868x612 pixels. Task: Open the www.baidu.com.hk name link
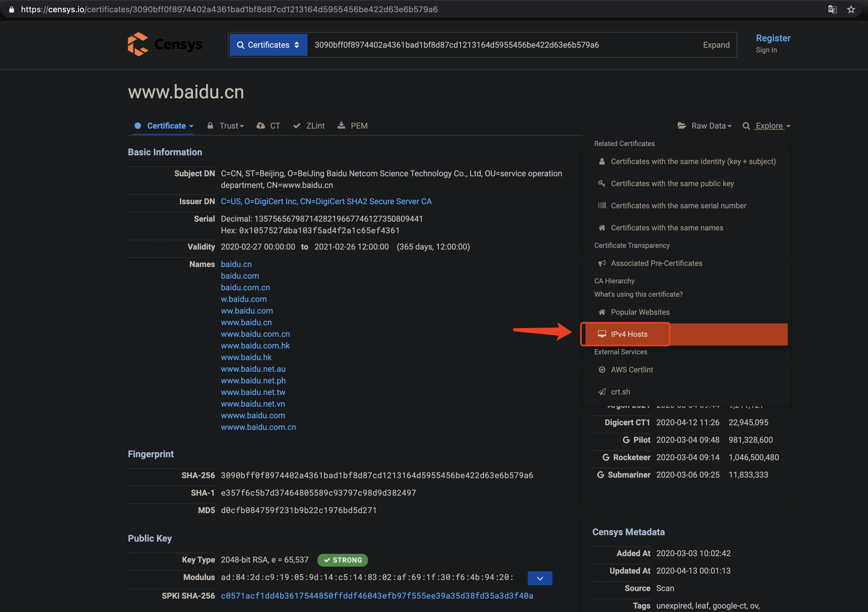255,346
